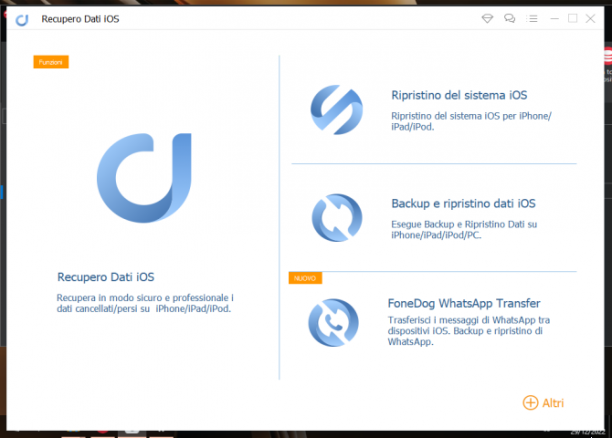Choose the Recupero Dati iOS feature title
Viewport: 612px width, 438px height.
click(x=106, y=277)
